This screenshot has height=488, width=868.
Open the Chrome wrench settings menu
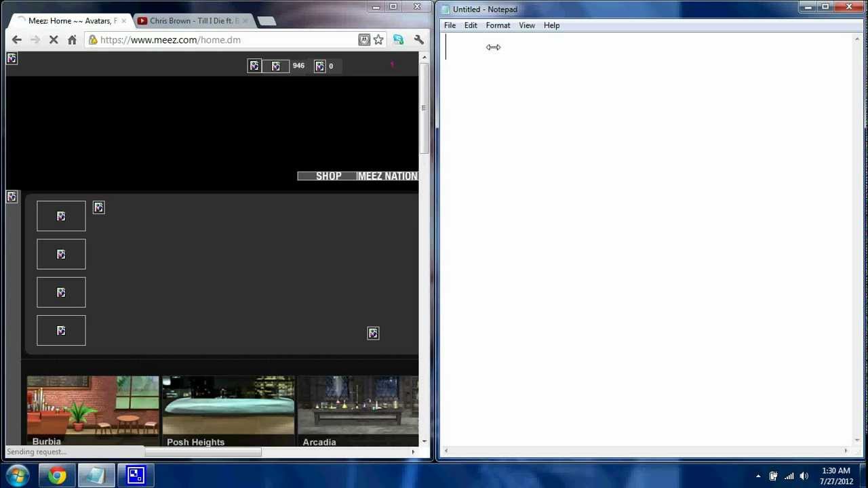[x=418, y=40]
